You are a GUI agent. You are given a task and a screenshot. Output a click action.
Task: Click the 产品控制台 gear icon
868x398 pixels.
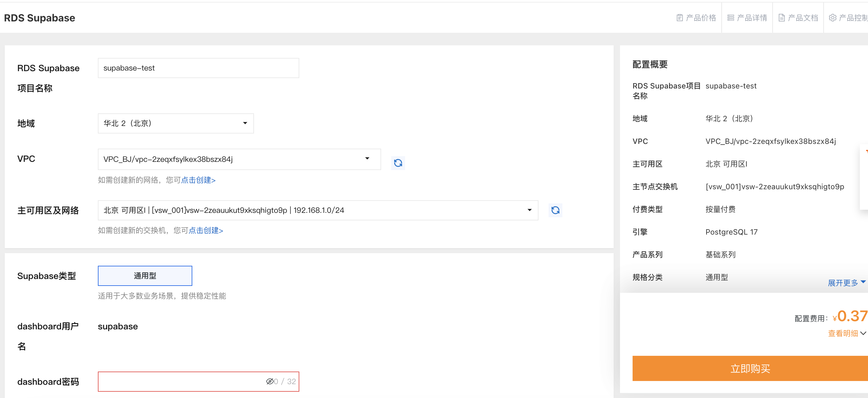(x=832, y=18)
